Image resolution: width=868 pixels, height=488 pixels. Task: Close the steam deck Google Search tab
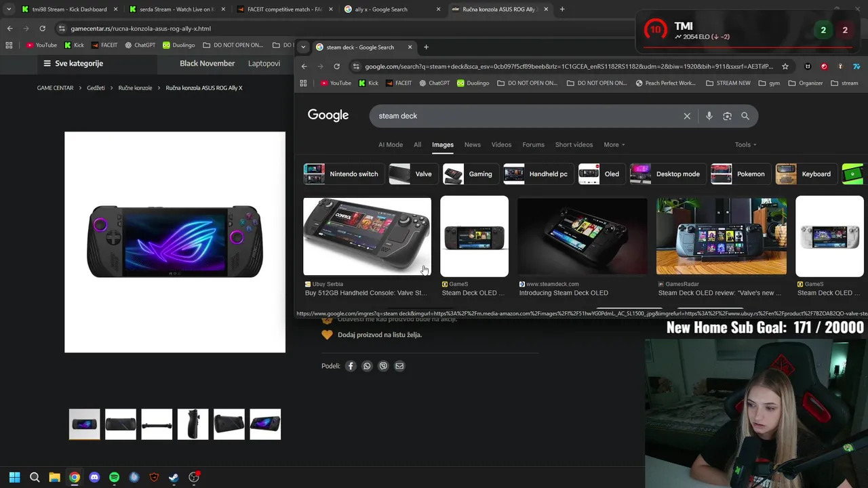click(x=410, y=47)
